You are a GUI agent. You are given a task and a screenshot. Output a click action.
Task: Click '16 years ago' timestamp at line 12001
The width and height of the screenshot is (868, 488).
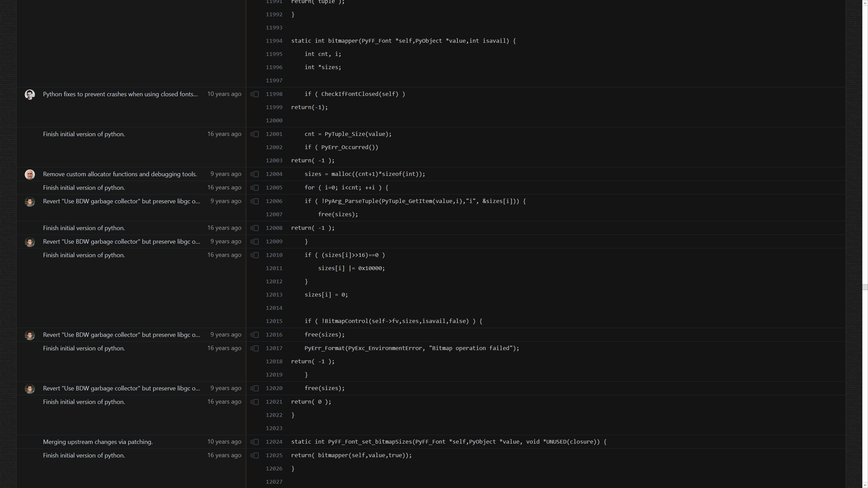224,134
